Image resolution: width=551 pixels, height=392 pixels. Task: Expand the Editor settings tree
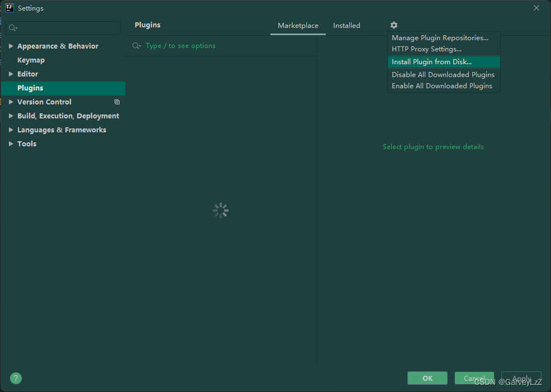[x=10, y=74]
